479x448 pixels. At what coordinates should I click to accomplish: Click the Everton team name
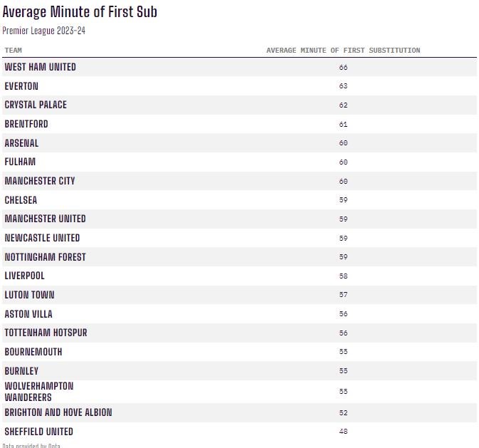[x=21, y=86]
